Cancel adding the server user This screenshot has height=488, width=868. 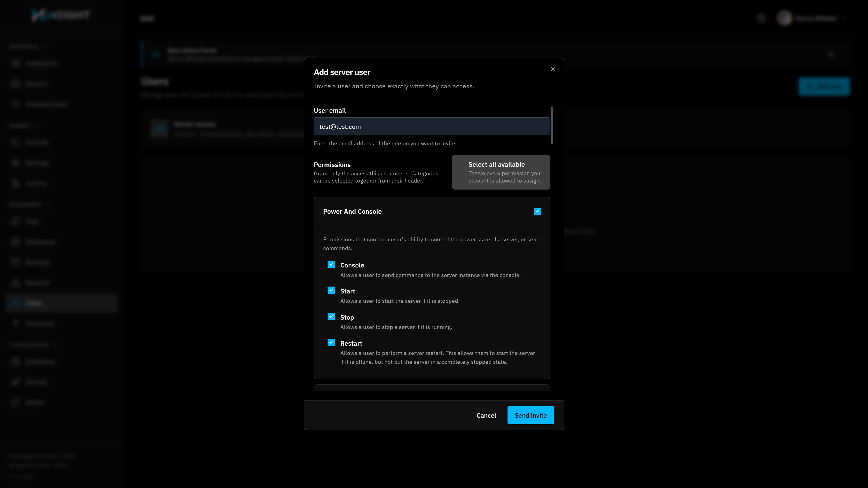(486, 415)
